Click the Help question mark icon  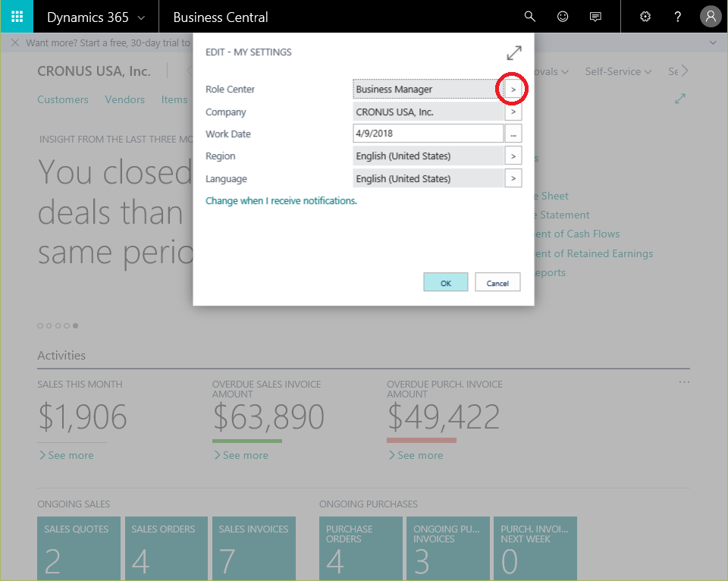677,17
